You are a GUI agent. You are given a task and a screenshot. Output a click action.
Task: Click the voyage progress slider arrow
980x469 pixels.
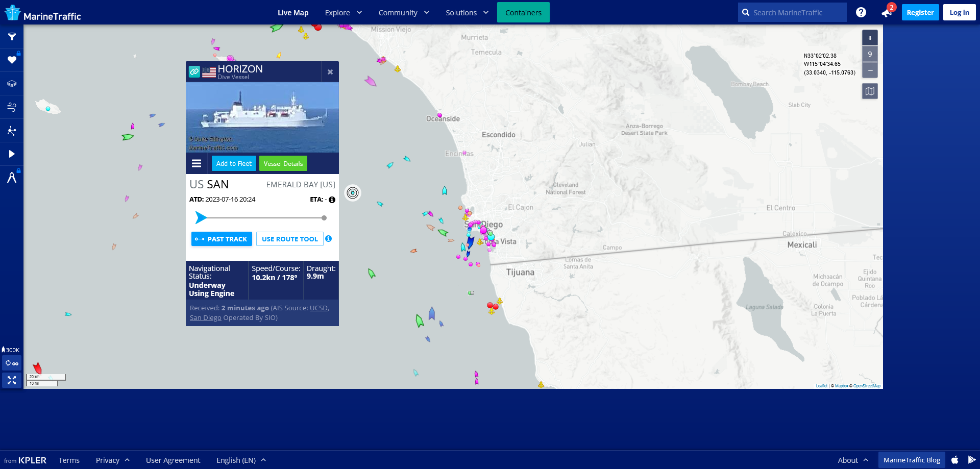point(201,218)
